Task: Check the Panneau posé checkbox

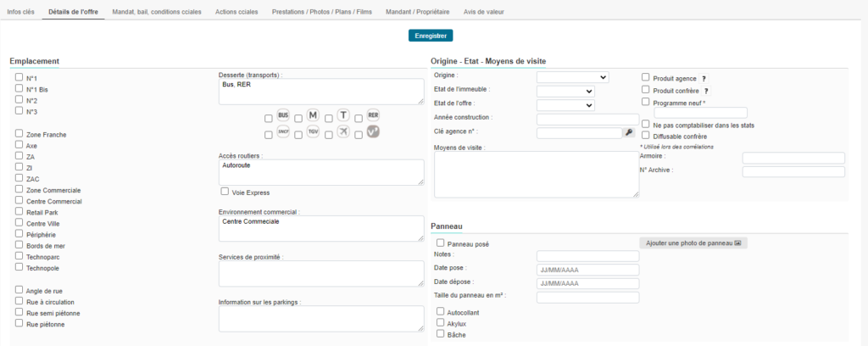Action: (x=440, y=243)
